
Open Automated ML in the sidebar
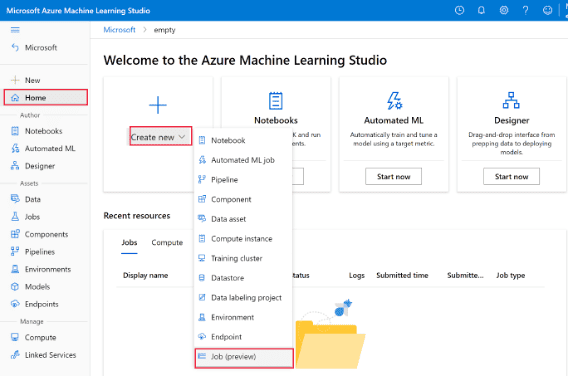click(43, 148)
